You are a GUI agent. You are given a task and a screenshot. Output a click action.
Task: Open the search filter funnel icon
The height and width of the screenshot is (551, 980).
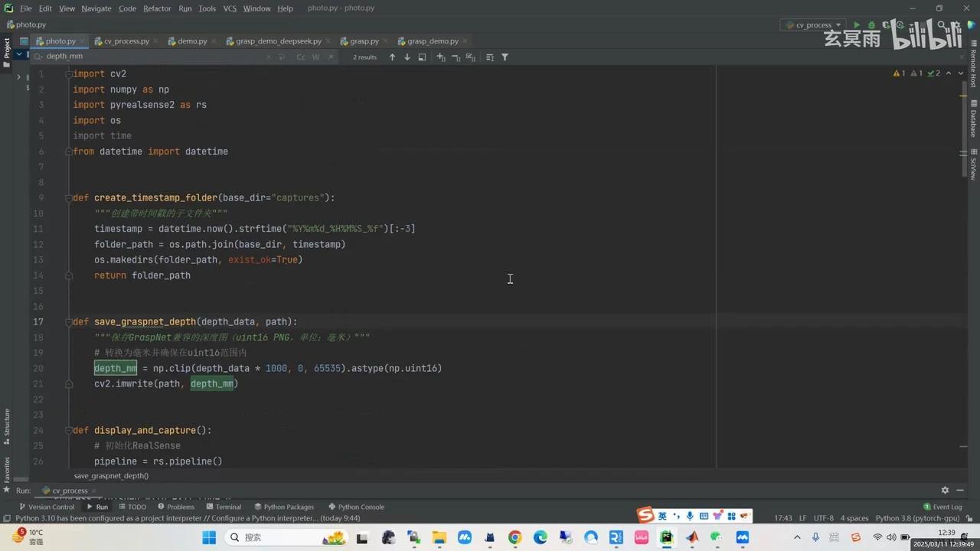(505, 57)
